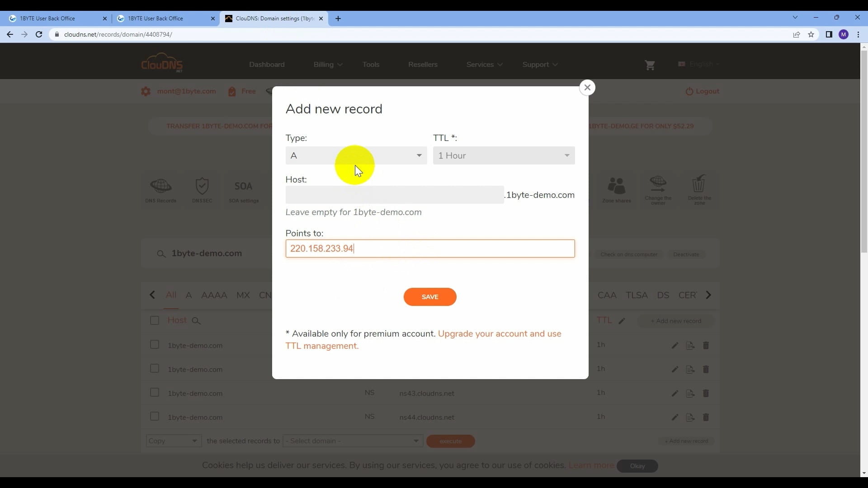
Task: Open the shopping cart in the navbar
Action: (x=650, y=65)
